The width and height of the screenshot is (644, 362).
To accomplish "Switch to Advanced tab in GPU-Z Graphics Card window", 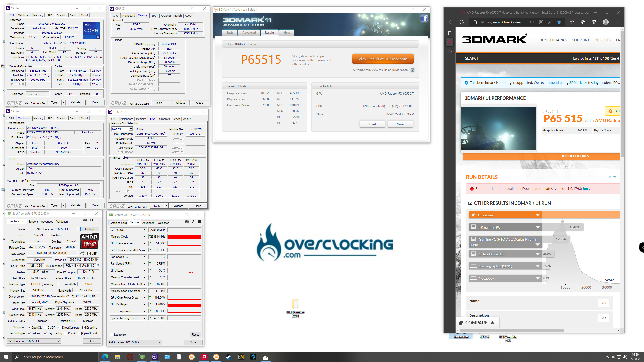I will [47, 221].
